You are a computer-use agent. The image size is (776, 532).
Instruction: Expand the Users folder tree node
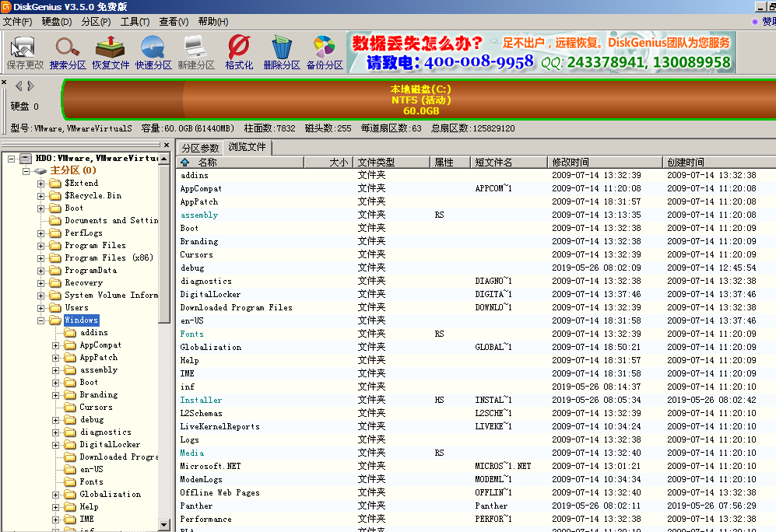click(x=41, y=308)
